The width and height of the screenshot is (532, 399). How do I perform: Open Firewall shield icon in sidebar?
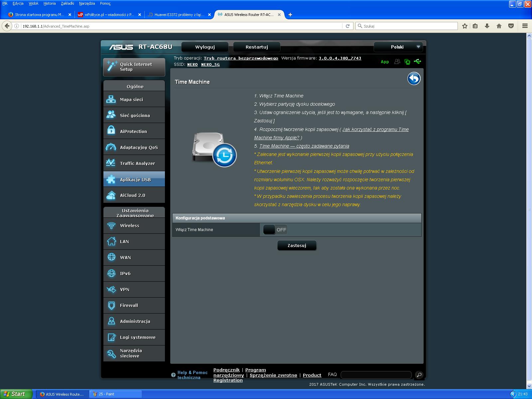[x=111, y=305]
